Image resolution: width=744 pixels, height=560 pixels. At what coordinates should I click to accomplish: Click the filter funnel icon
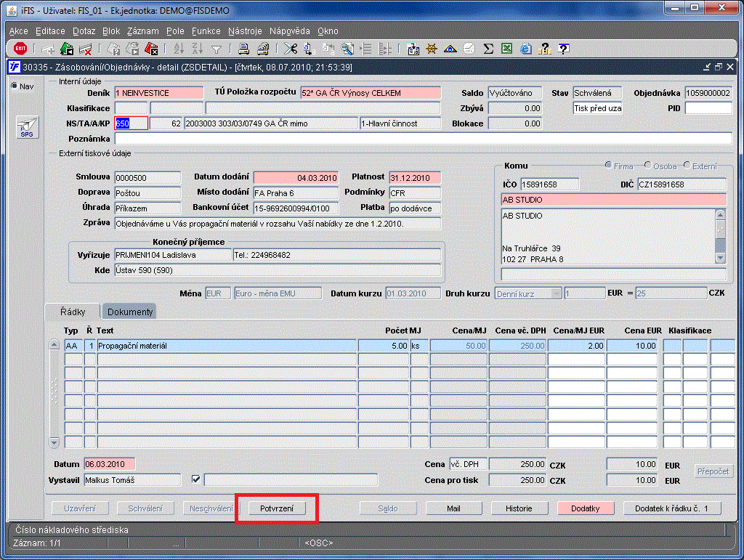[217, 49]
